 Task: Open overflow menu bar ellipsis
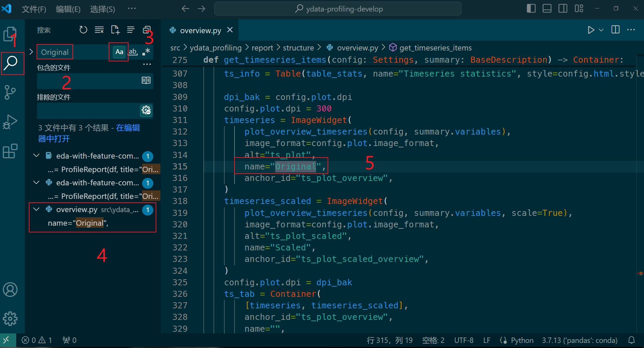pos(132,8)
